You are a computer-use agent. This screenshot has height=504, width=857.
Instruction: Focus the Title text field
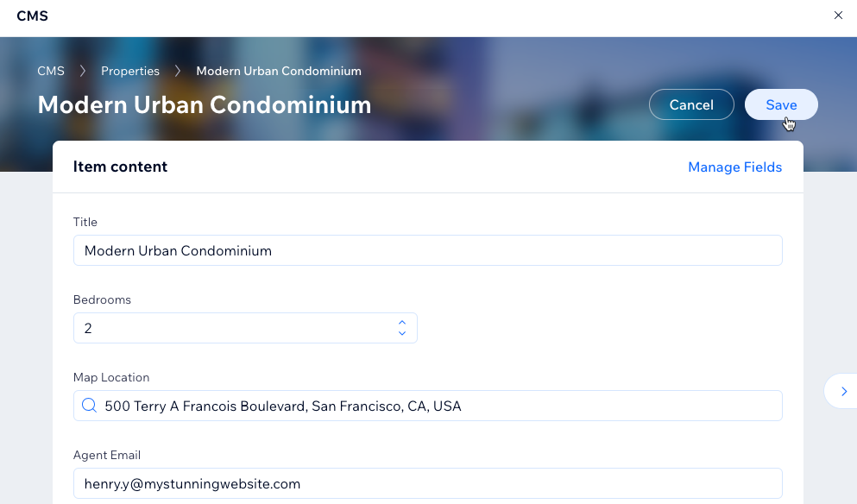coord(428,250)
